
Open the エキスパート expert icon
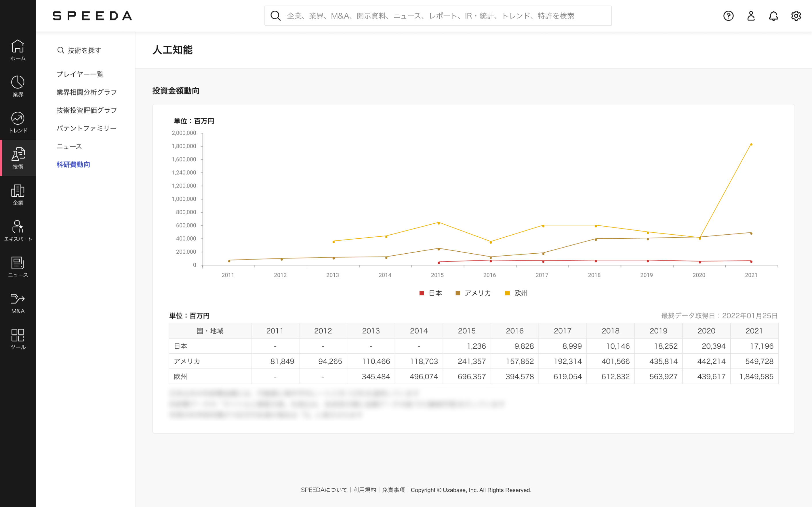click(18, 230)
